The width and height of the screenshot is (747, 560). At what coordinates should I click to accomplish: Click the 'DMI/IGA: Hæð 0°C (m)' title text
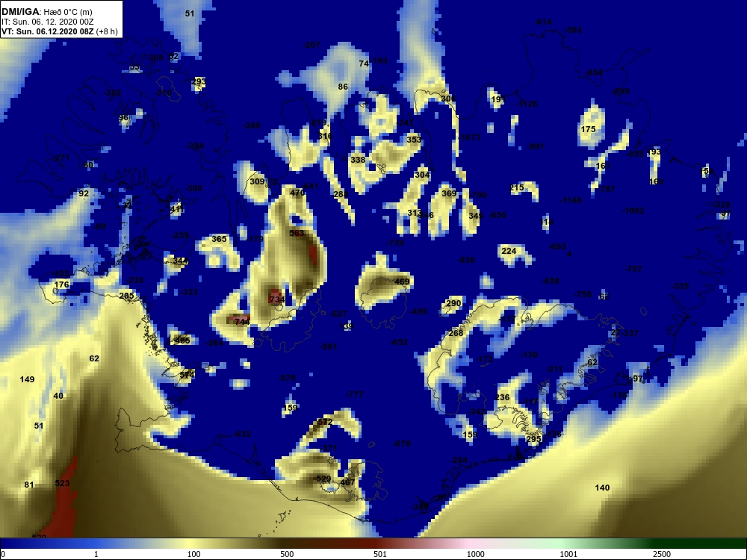pos(46,12)
